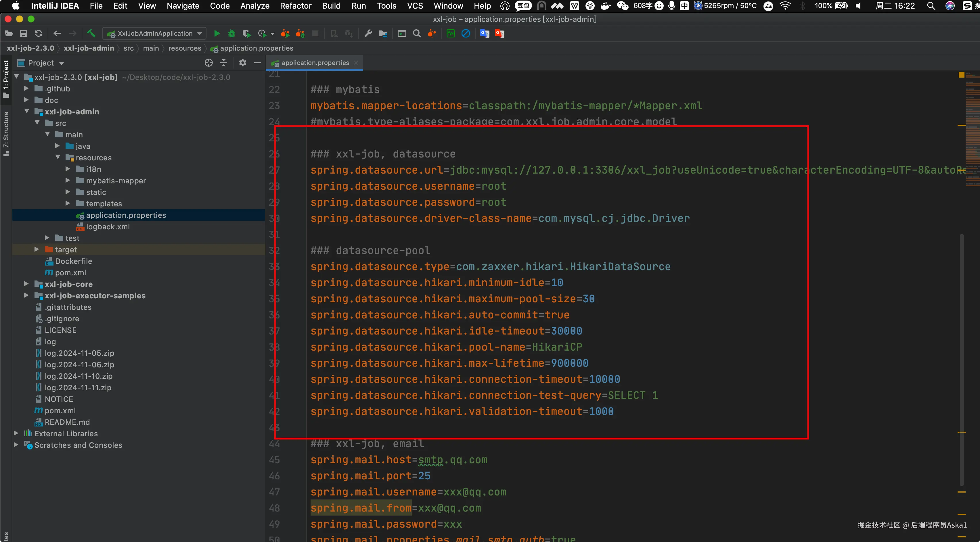Click the Save All floppy icon
The image size is (980, 542).
tap(24, 33)
